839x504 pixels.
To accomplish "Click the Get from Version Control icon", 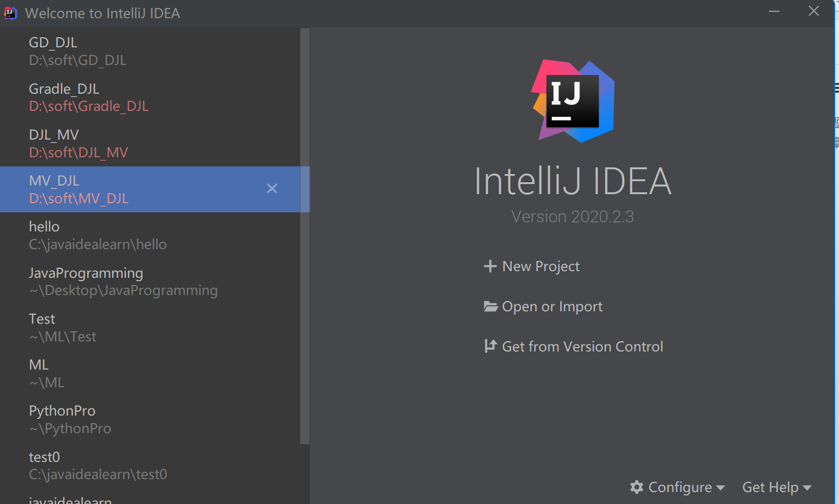I will (490, 346).
